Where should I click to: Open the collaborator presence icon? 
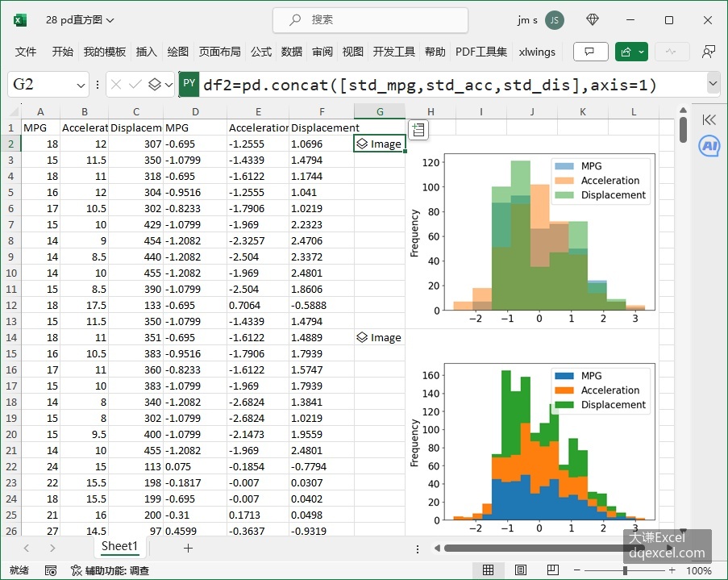[709, 52]
